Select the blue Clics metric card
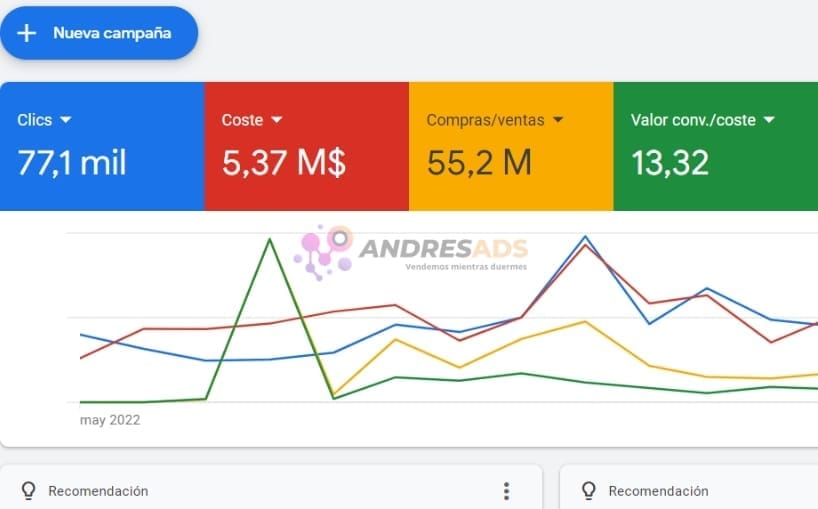 pos(102,147)
